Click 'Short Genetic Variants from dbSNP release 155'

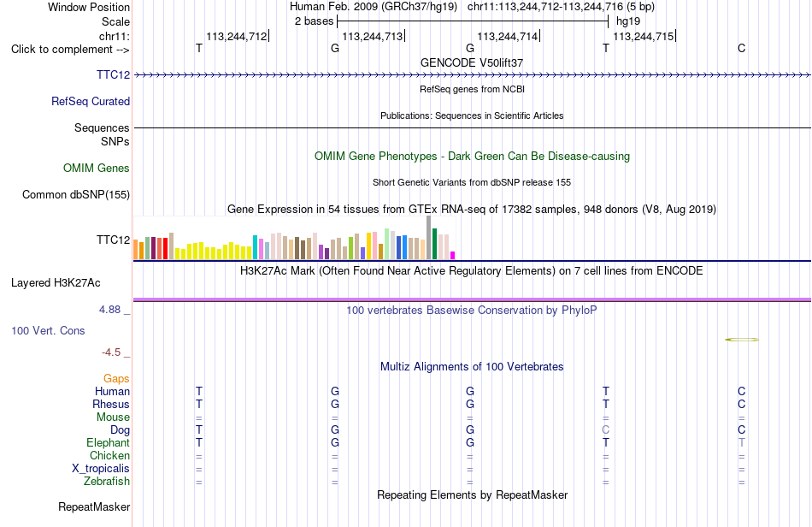point(472,182)
